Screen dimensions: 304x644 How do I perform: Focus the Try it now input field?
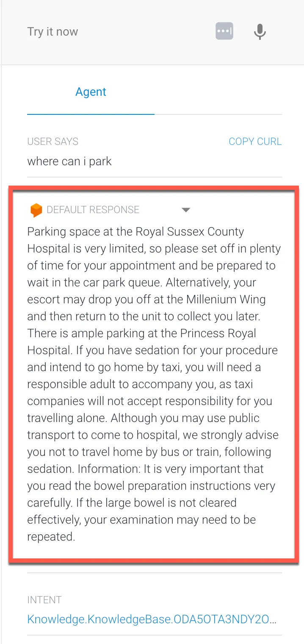pos(110,32)
